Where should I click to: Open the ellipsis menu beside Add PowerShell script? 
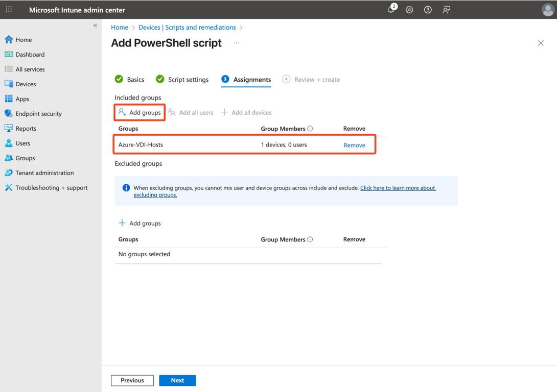tap(237, 43)
